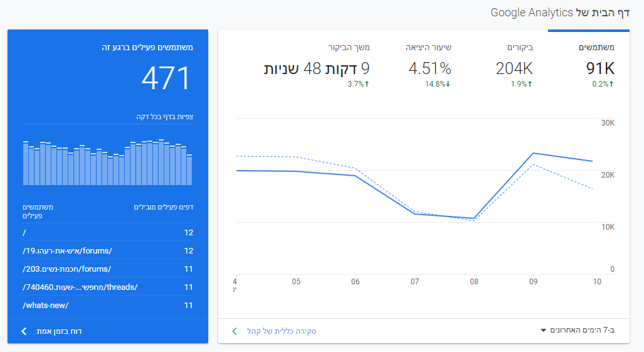This screenshot has height=352, width=644.
Task: Click the tallest bar in the per-minute pageviews chart
Action: pos(161,163)
